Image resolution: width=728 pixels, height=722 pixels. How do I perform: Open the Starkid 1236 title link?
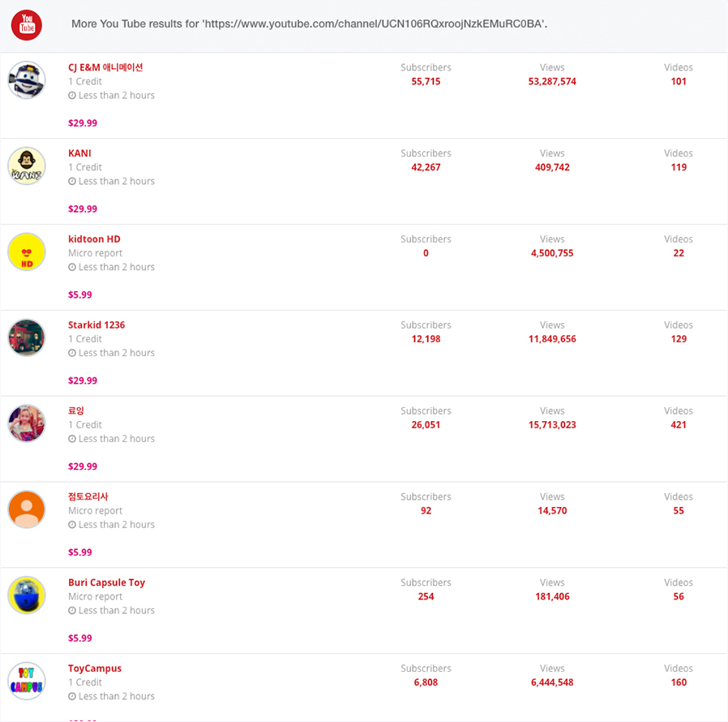click(96, 325)
